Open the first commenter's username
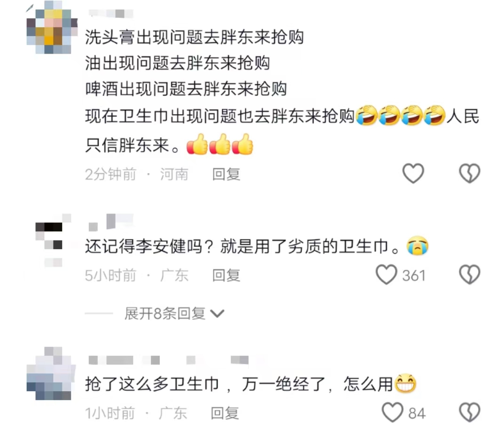 coord(110,13)
